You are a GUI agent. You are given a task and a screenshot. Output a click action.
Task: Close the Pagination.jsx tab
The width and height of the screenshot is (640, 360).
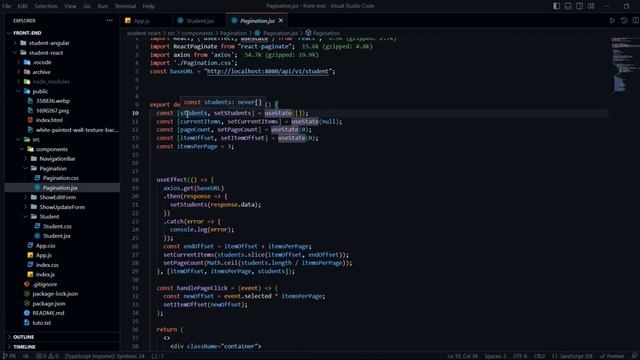point(281,20)
